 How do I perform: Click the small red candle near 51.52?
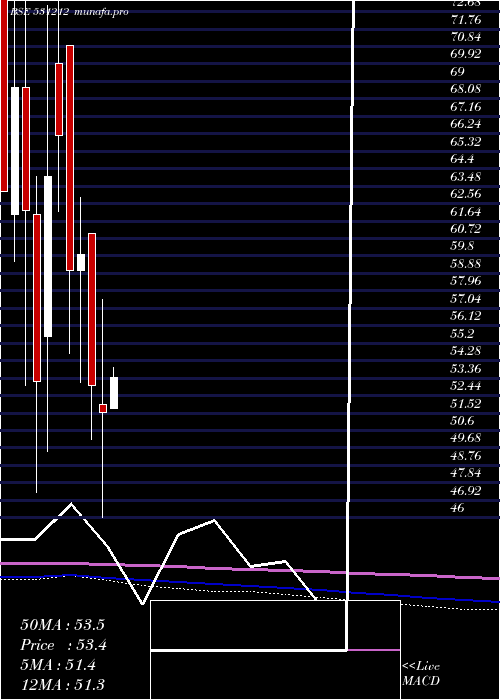[x=103, y=408]
